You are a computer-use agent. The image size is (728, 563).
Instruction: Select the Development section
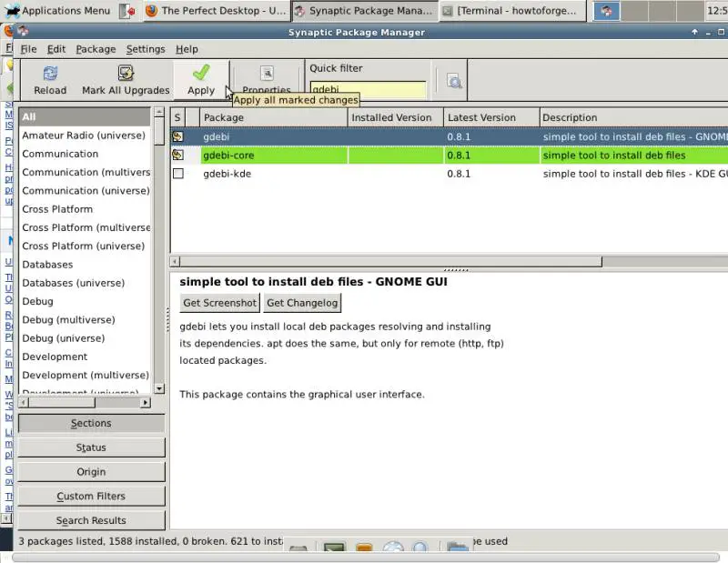85,357
